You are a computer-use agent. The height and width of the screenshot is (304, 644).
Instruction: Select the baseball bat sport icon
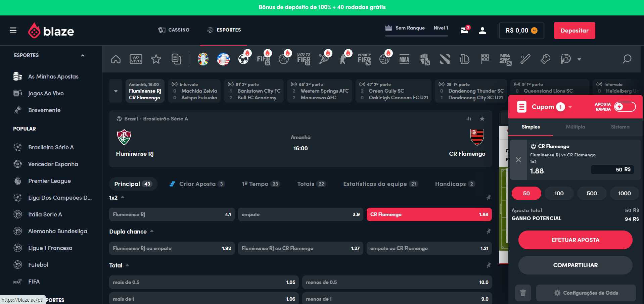point(525,59)
